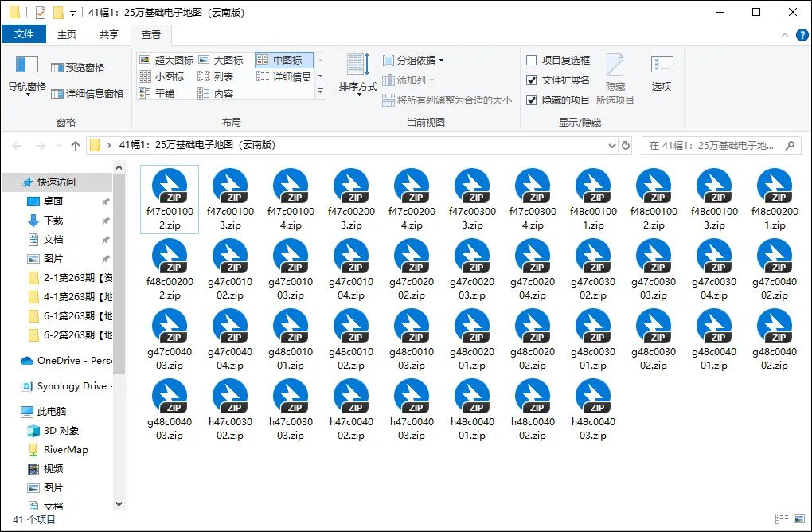The width and height of the screenshot is (812, 532).
Task: Select file g47c004002.zip
Action: click(x=775, y=269)
